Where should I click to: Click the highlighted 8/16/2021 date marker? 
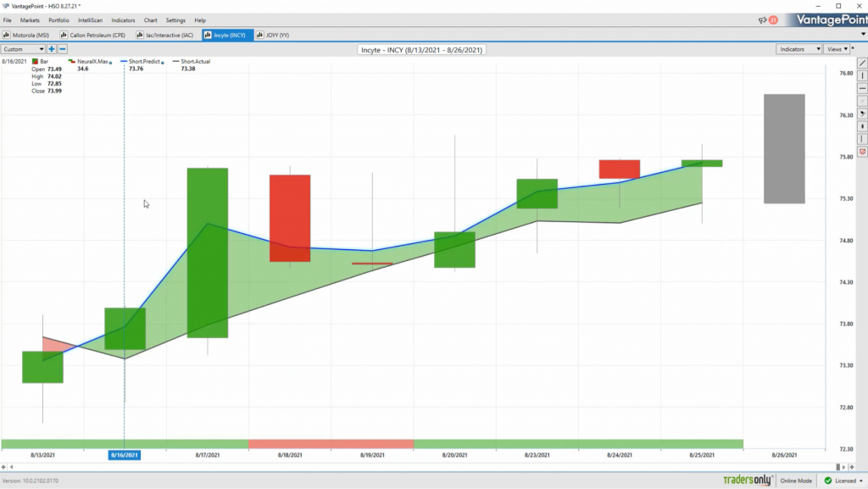(x=125, y=455)
